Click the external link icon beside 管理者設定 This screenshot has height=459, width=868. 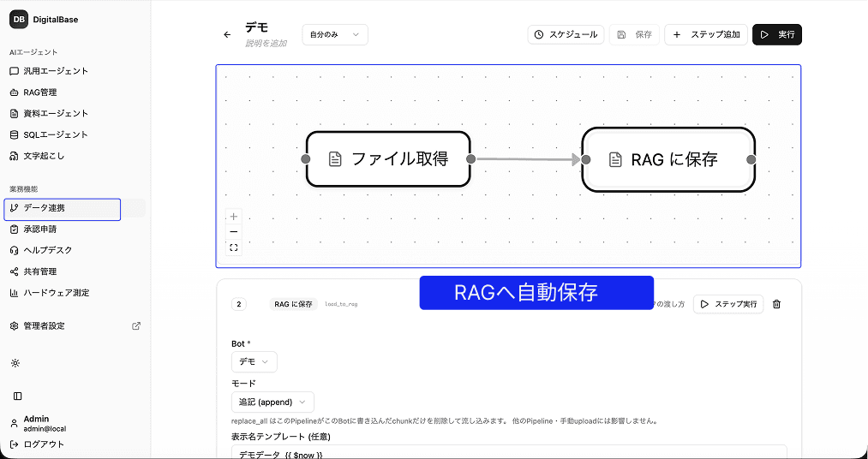point(136,325)
